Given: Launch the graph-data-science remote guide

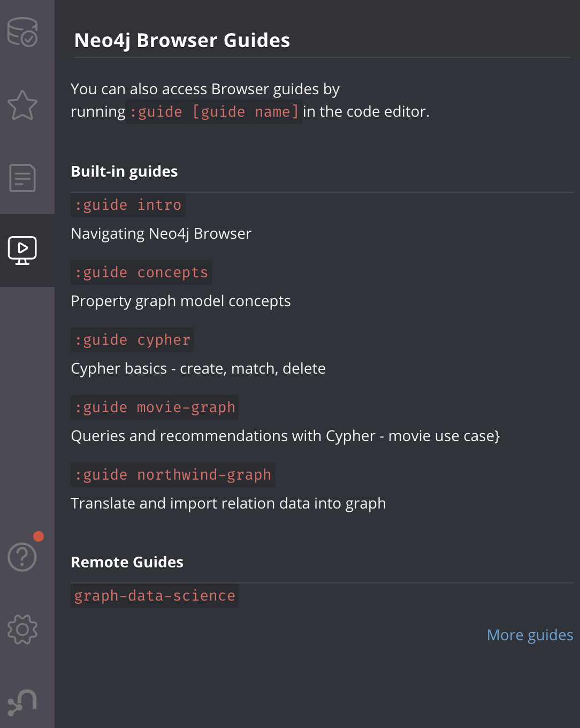Looking at the screenshot, I should [154, 595].
